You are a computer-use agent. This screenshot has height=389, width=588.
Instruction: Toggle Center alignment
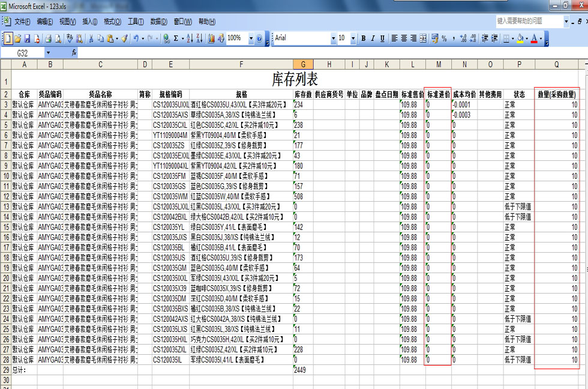point(404,38)
